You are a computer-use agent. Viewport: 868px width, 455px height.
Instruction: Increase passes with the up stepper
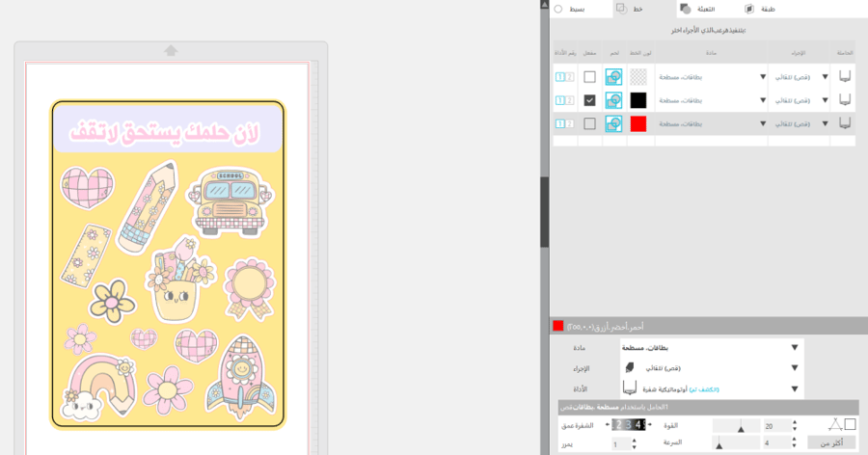(x=635, y=441)
